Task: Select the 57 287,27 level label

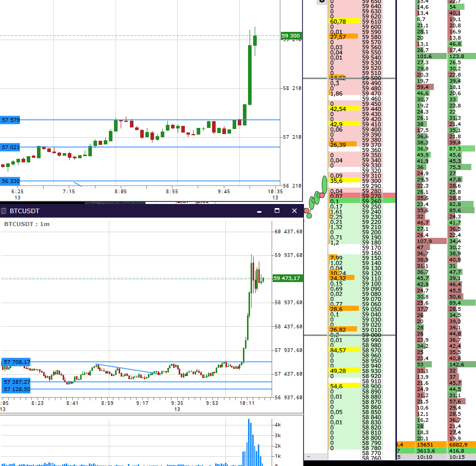Action: (x=16, y=382)
